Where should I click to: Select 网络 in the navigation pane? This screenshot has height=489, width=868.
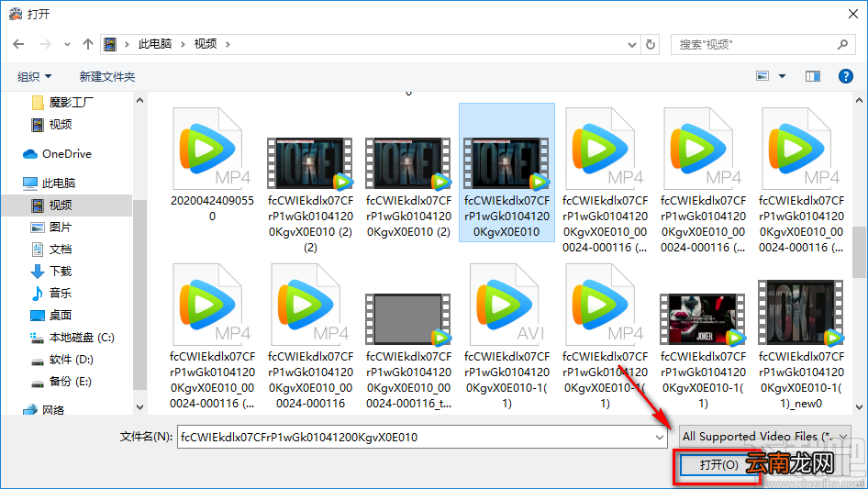tap(44, 410)
